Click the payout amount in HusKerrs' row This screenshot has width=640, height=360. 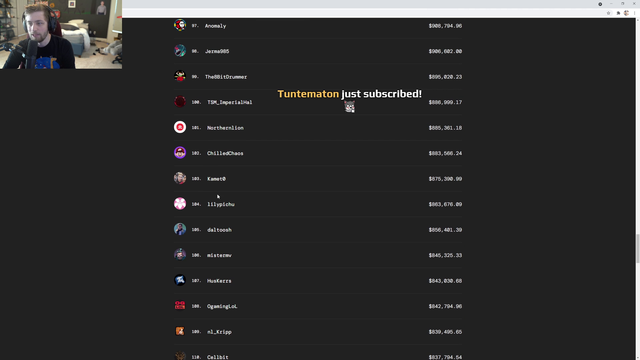[445, 281]
